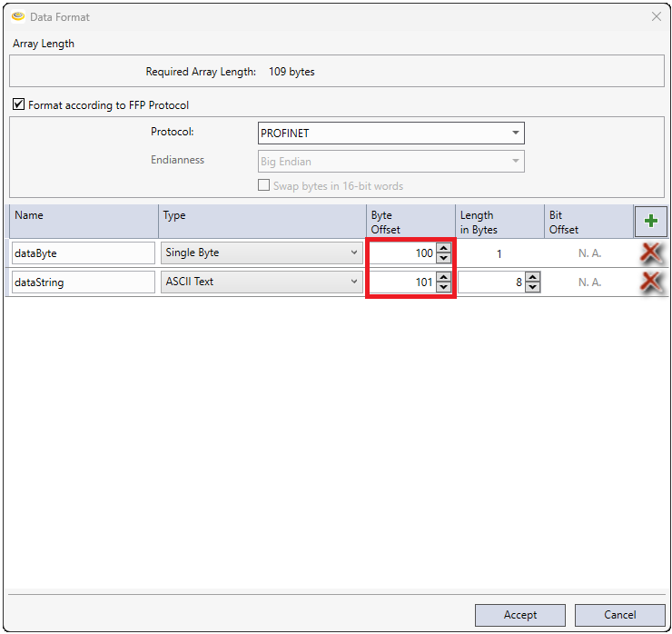Delete the dataString row with red X
672x634 pixels.
click(x=650, y=282)
